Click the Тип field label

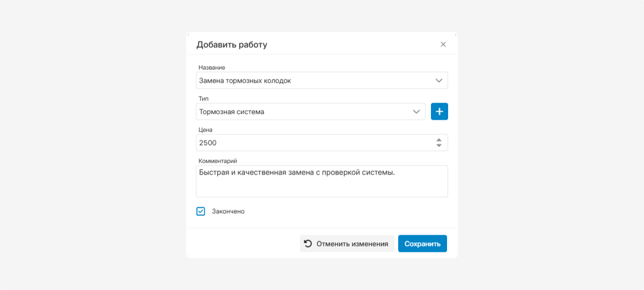203,99
